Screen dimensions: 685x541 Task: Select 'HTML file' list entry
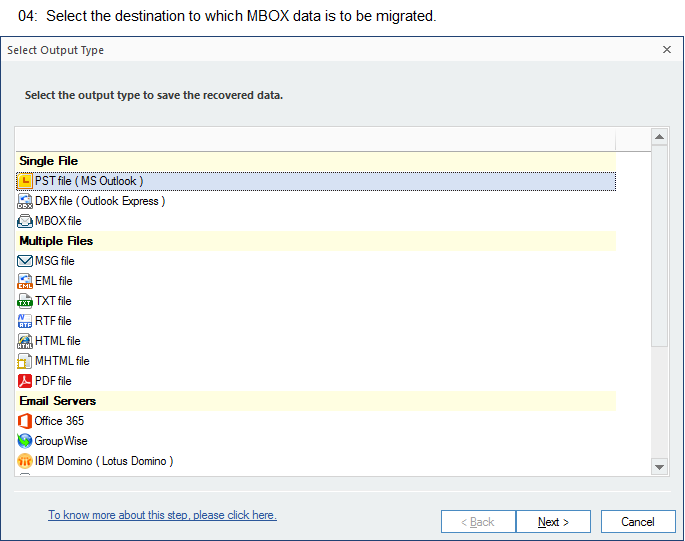point(316,341)
